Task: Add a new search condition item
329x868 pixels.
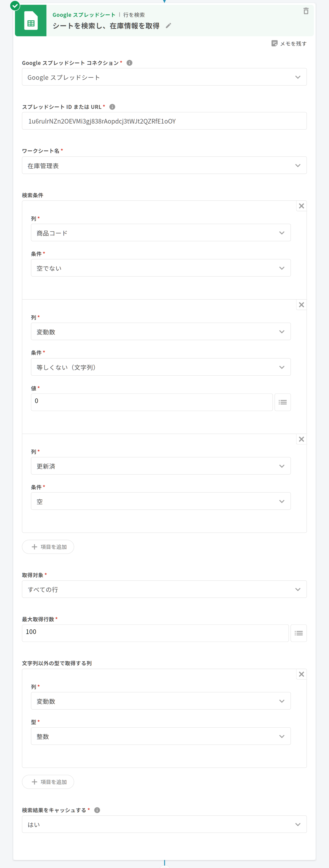Action: pyautogui.click(x=48, y=547)
